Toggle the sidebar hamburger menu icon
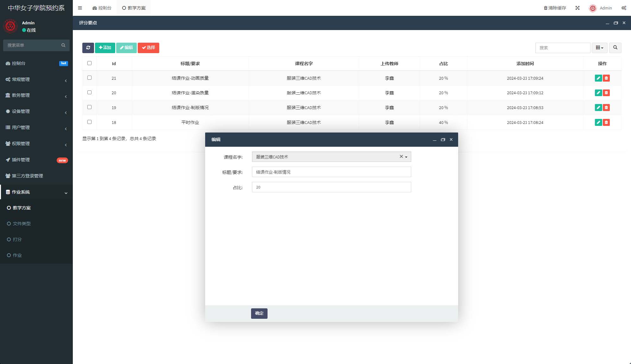631x364 pixels. (80, 8)
